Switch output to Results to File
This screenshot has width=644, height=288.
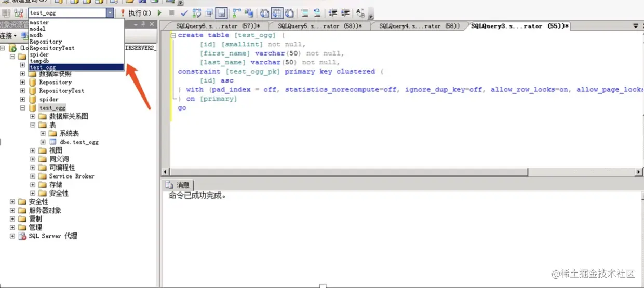tap(289, 13)
